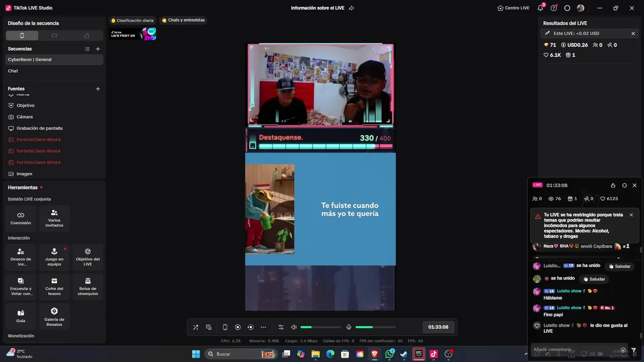Screen dimensions: 644x362
Task: Open the chat panel settings gear
Action: 624,186
